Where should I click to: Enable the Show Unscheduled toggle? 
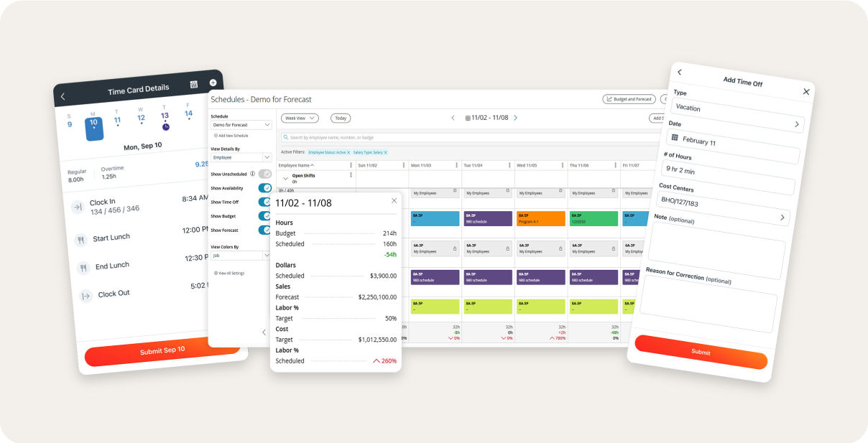click(264, 174)
